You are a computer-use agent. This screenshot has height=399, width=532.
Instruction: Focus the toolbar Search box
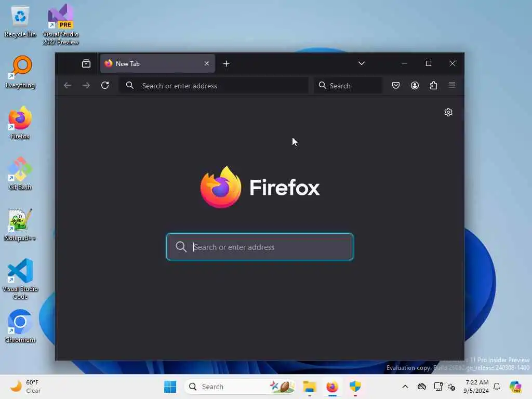click(x=348, y=86)
